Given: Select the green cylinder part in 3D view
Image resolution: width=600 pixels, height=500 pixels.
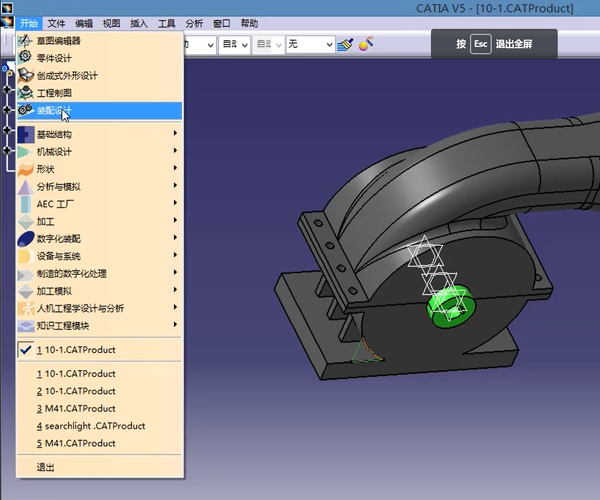Looking at the screenshot, I should pos(452,306).
